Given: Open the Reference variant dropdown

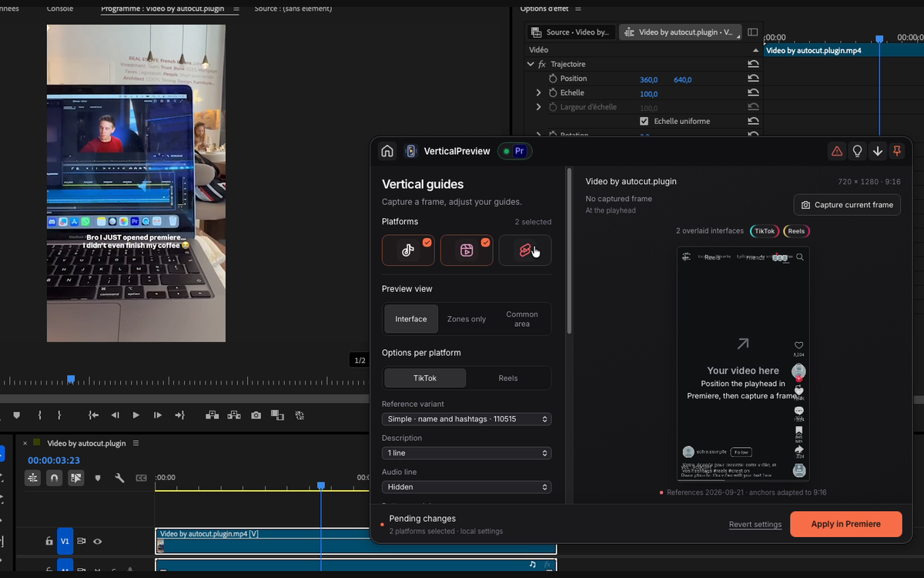Looking at the screenshot, I should pos(467,419).
